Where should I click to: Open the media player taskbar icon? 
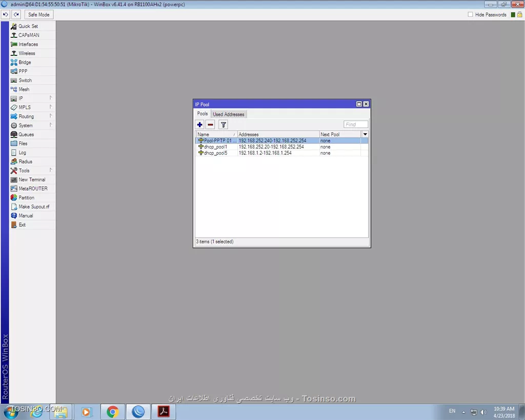(86, 412)
